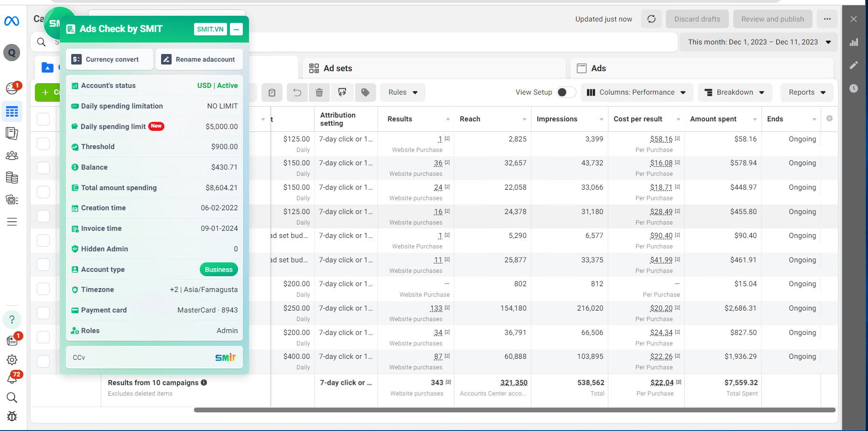This screenshot has width=868, height=431.
Task: Click the $20.20 cost per result value
Action: (661, 309)
